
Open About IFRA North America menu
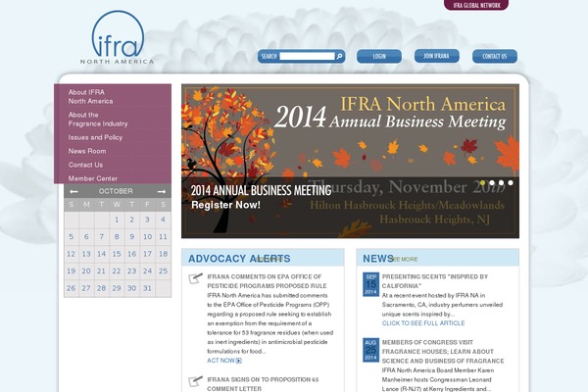90,97
